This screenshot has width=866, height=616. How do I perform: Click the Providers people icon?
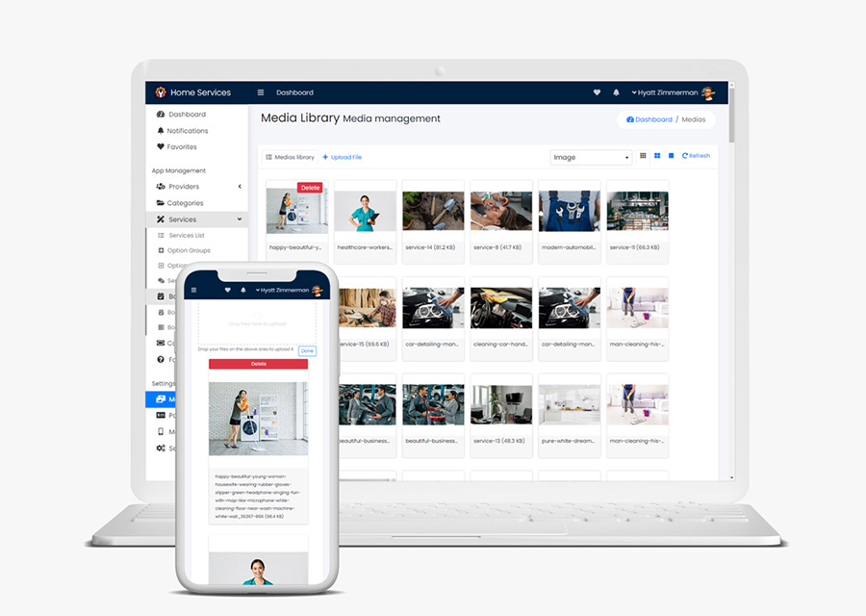tap(161, 187)
